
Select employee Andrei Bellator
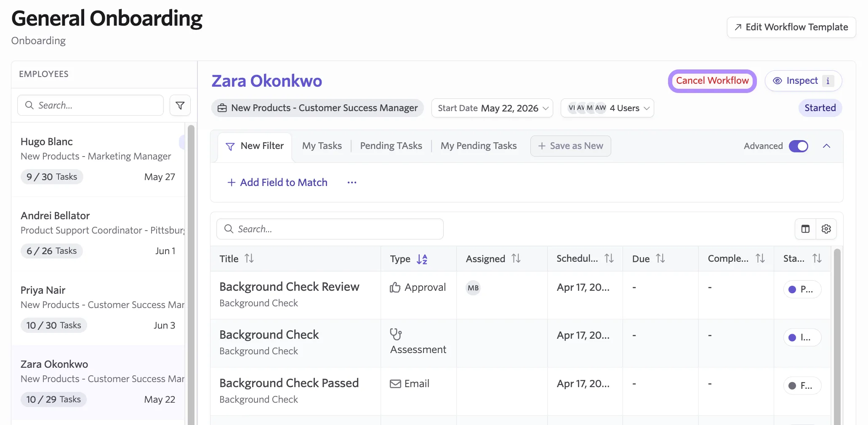pos(98,234)
